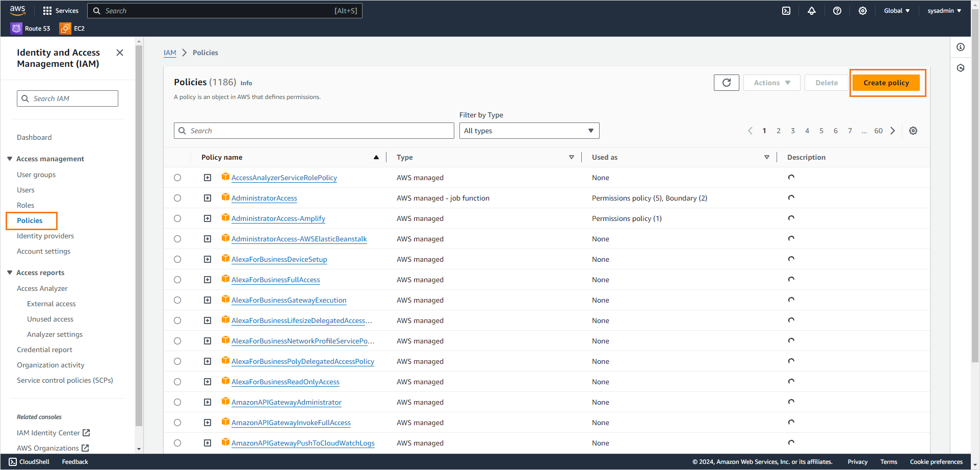Refresh the policies list
The height and width of the screenshot is (470, 980).
pyautogui.click(x=727, y=83)
